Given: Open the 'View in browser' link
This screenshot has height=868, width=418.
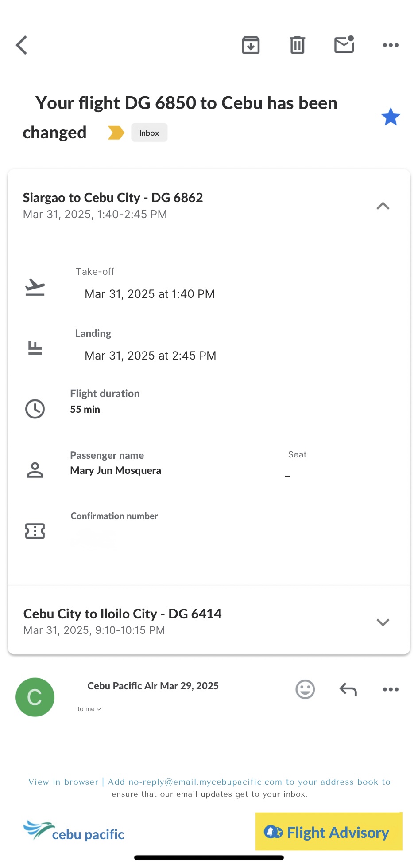Looking at the screenshot, I should 63,782.
